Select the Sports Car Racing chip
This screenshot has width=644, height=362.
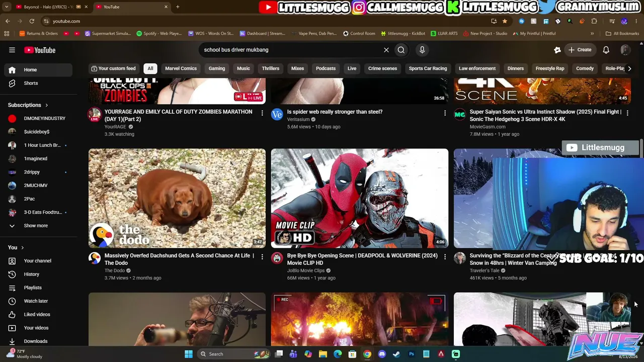pos(428,68)
